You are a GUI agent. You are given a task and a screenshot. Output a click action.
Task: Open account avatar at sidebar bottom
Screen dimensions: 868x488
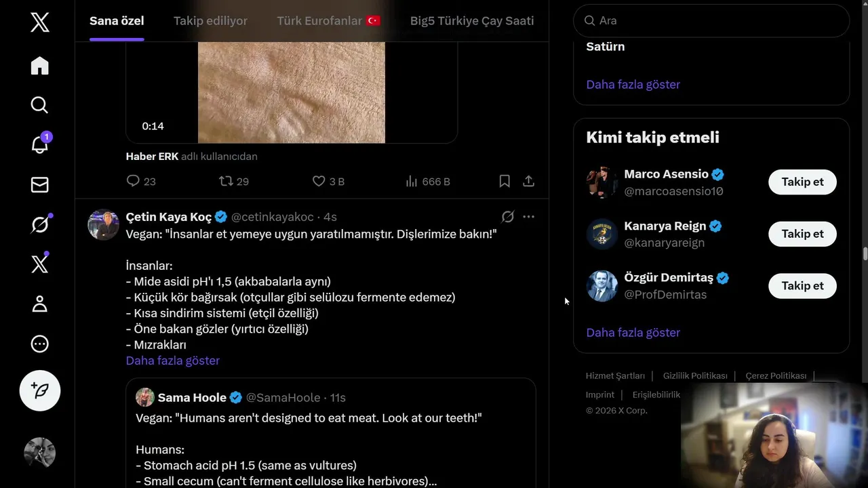pos(40,453)
